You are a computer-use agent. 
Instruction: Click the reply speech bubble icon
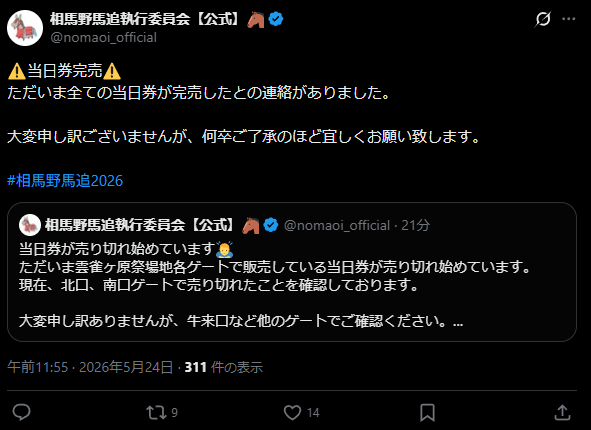pos(21,412)
